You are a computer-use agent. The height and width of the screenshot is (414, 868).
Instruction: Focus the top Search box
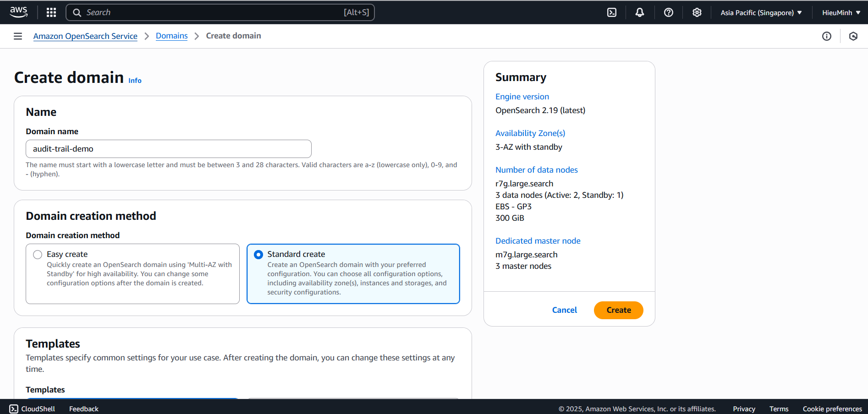point(220,12)
